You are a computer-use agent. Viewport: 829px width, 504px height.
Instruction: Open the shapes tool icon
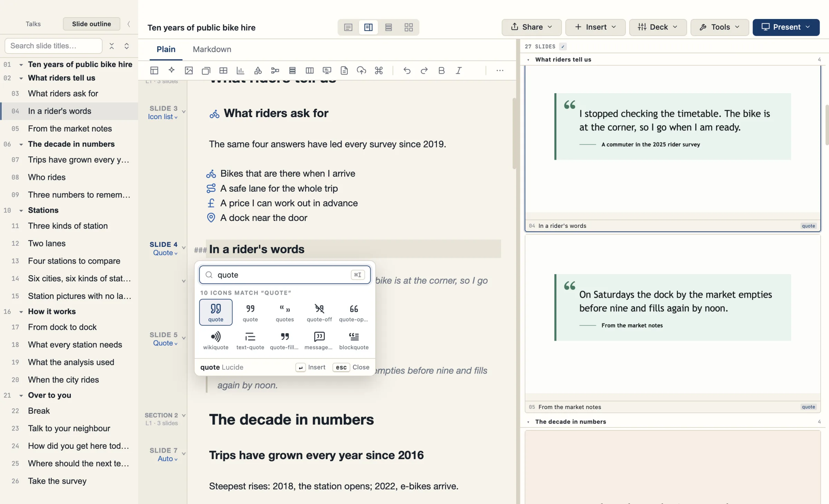click(258, 70)
